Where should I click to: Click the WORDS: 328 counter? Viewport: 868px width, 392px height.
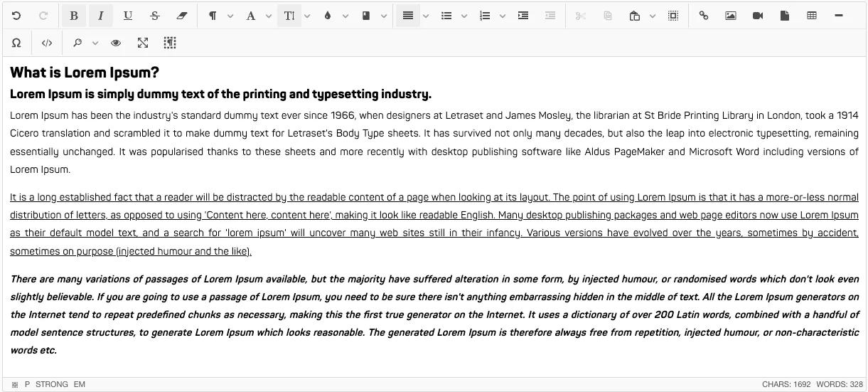(840, 385)
